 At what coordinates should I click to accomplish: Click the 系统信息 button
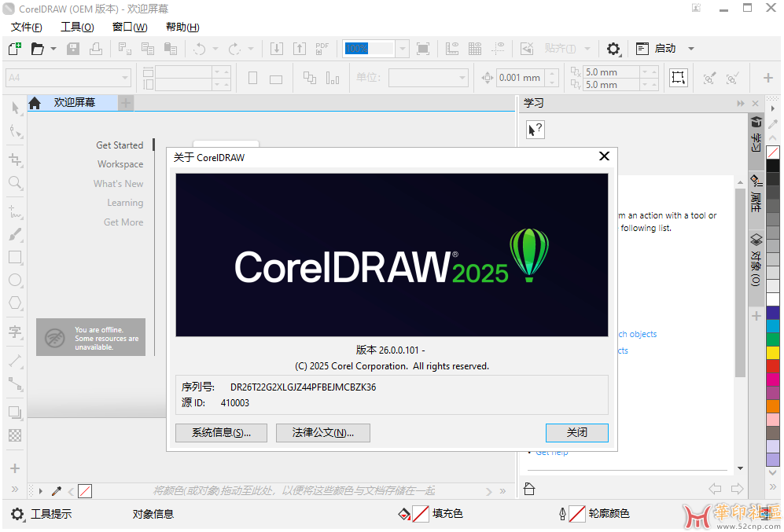[x=221, y=432]
